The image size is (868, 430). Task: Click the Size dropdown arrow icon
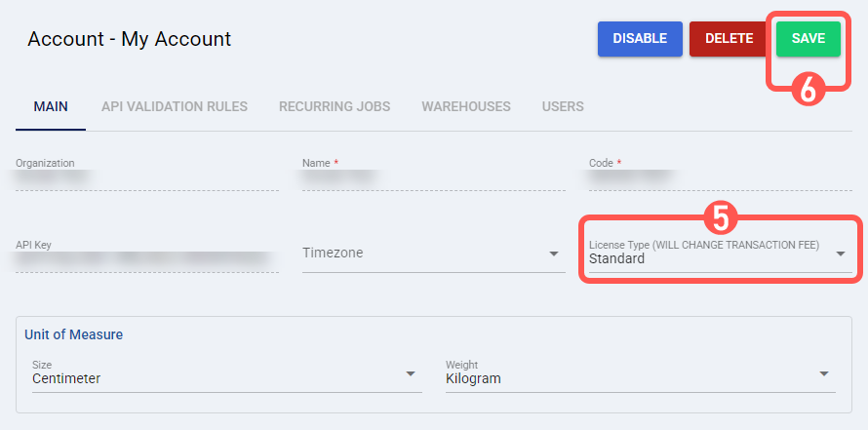pyautogui.click(x=411, y=373)
